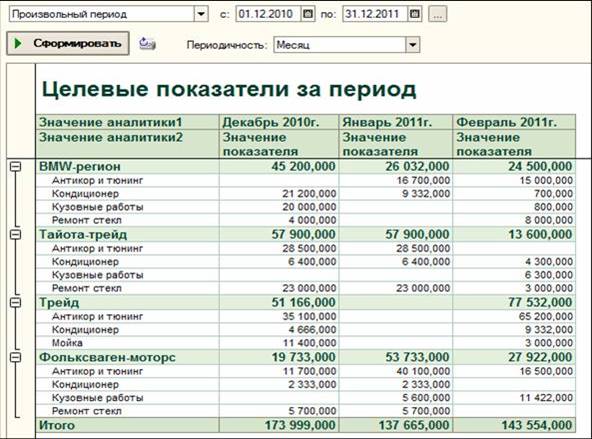Open calendar picker for end date
The height and width of the screenshot is (439, 592).
point(415,14)
